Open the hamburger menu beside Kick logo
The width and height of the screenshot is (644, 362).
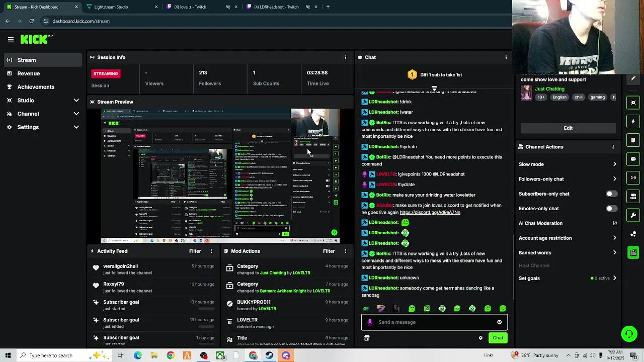(11, 39)
